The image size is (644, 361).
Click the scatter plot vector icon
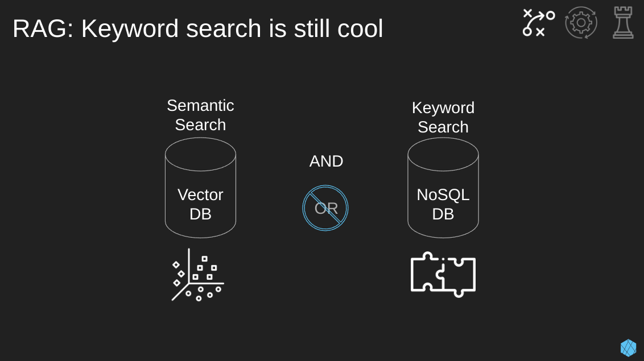(198, 275)
